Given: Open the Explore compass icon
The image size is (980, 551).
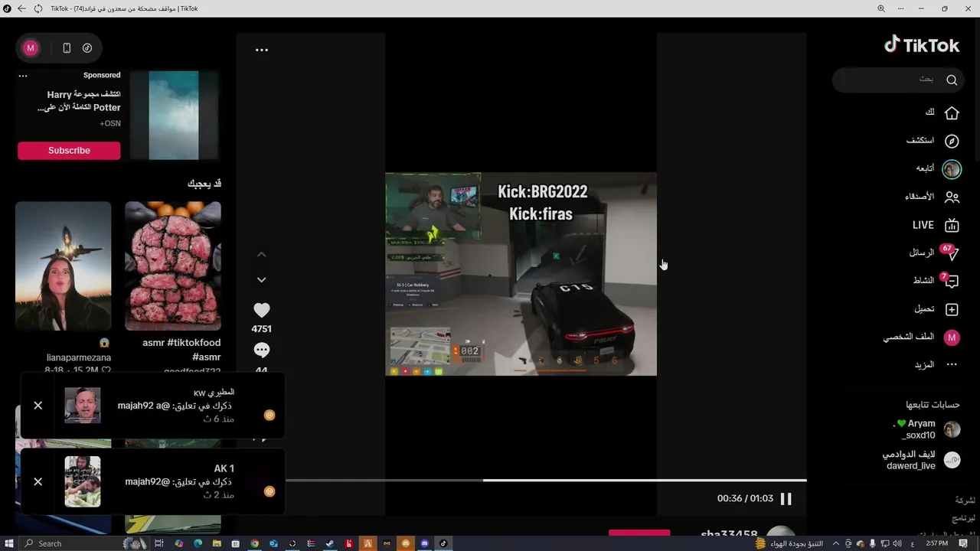Looking at the screenshot, I should [x=952, y=141].
